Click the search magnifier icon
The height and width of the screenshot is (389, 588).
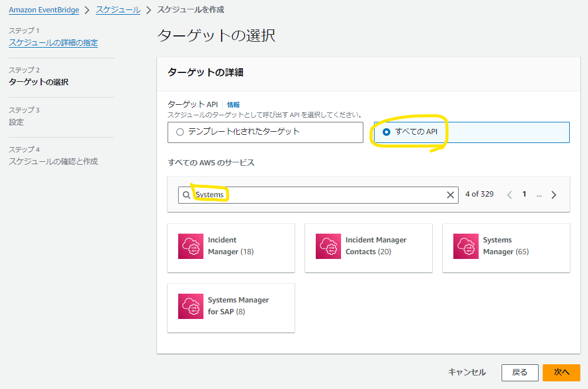coord(186,195)
